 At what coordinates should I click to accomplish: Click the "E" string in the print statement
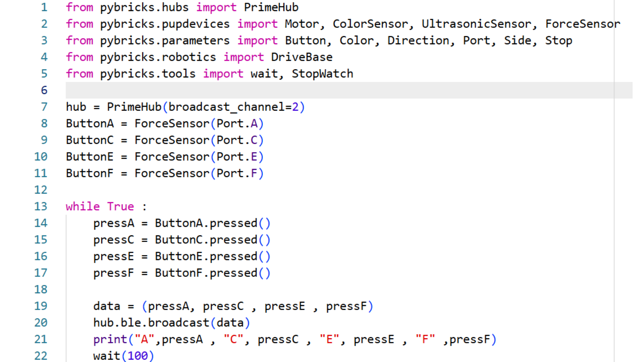pos(329,339)
